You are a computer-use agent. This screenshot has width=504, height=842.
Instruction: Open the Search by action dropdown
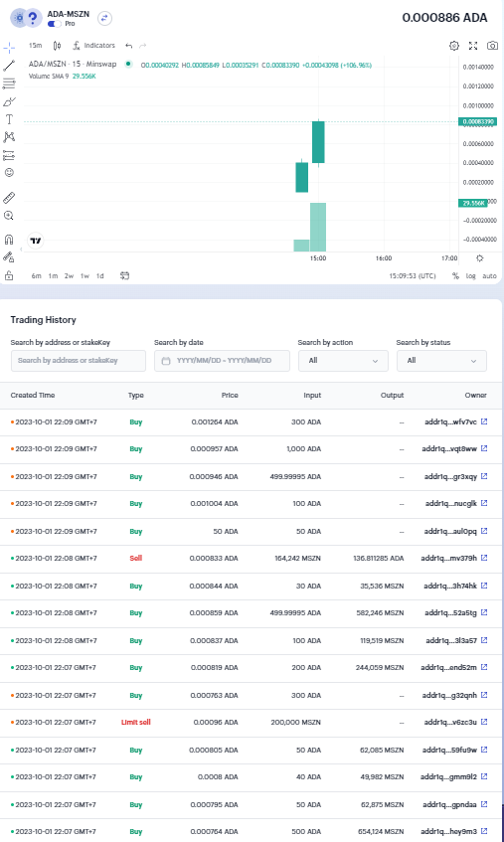coord(343,361)
